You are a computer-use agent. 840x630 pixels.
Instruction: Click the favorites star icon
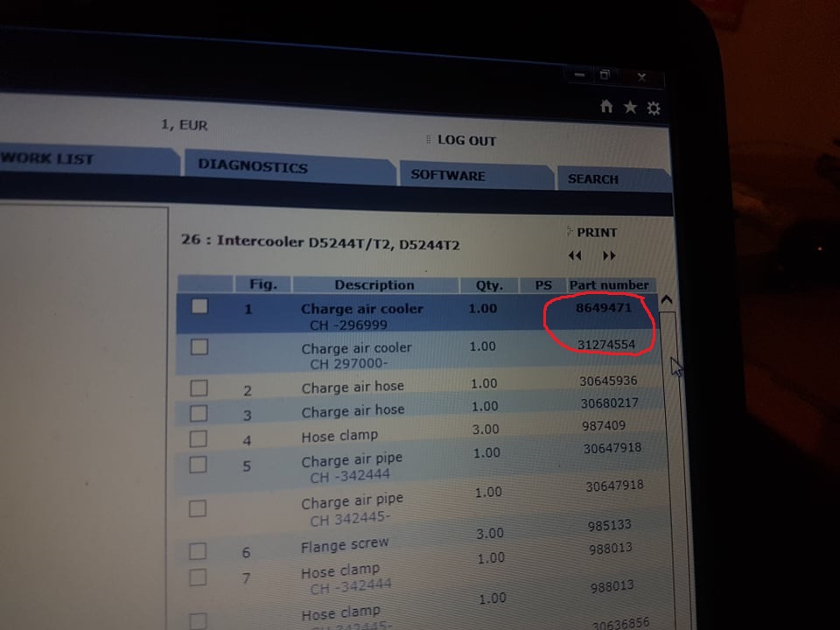pos(630,108)
